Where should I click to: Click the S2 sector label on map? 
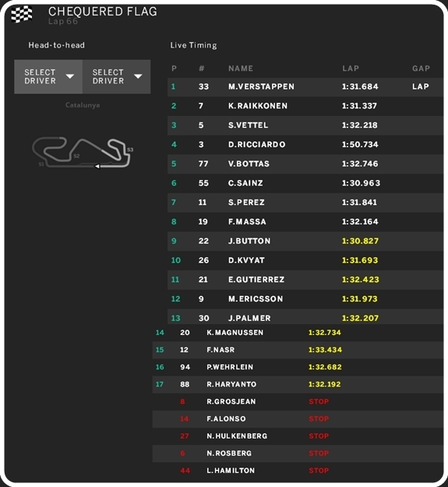(x=76, y=156)
